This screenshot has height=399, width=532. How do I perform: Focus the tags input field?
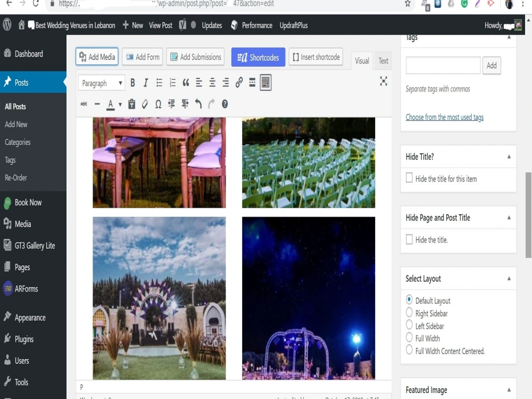pyautogui.click(x=443, y=65)
